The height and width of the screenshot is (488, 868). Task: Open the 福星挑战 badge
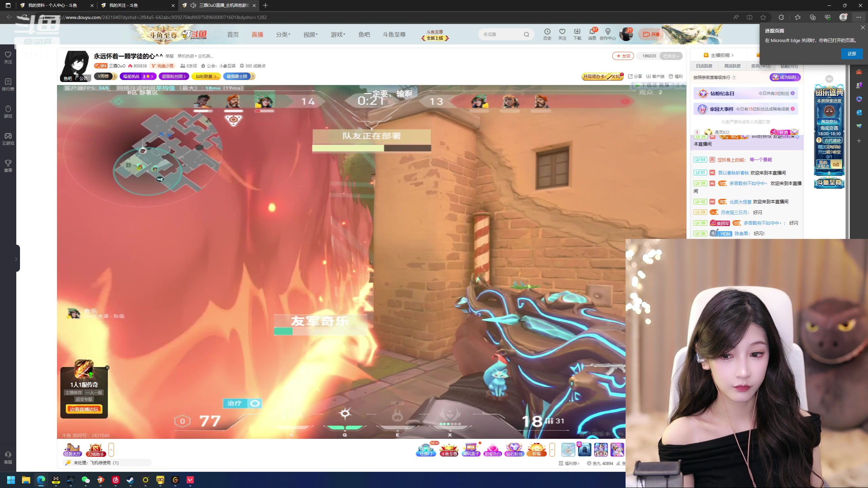138,76
